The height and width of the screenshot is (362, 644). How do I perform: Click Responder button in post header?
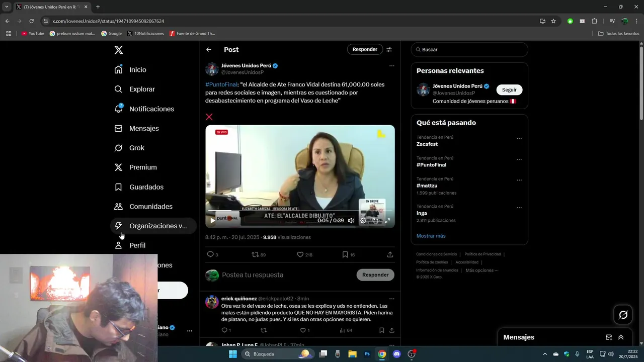point(365,49)
